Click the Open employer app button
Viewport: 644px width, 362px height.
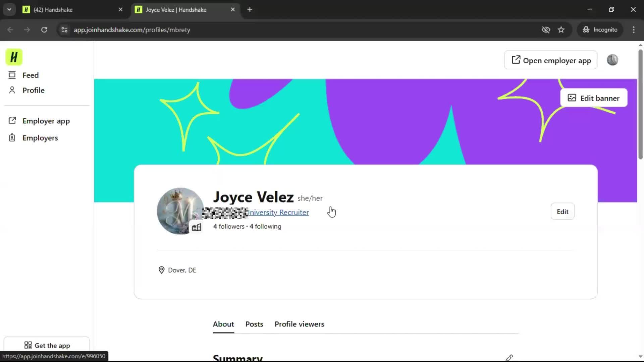click(x=551, y=60)
